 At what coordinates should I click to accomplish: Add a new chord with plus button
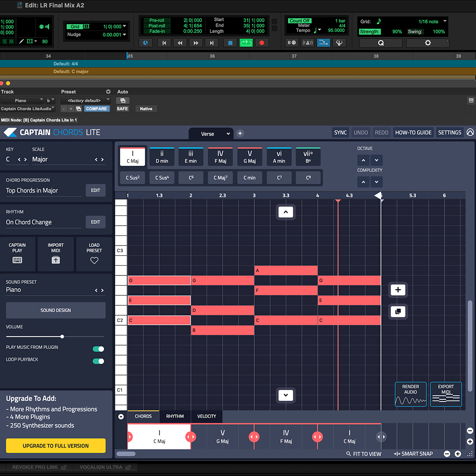point(398,290)
